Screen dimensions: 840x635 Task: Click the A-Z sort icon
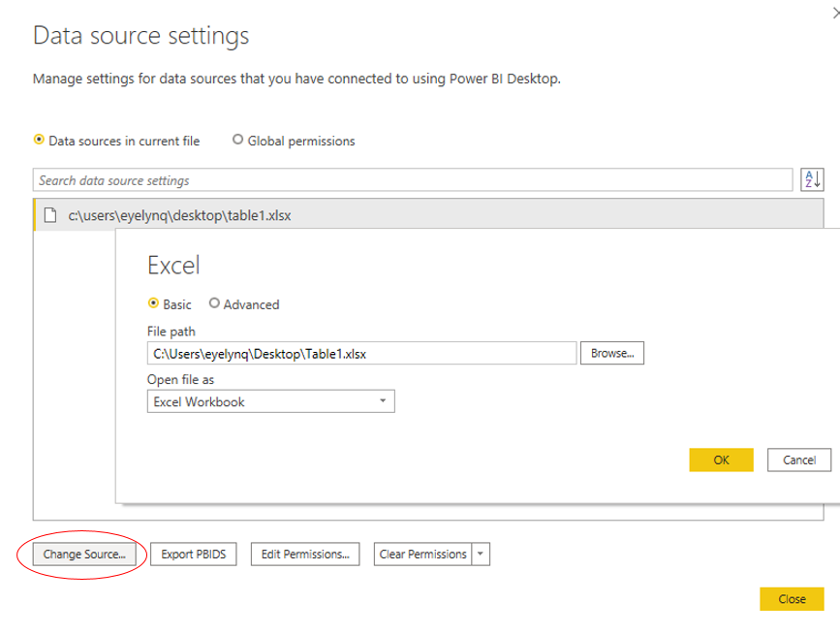coord(812,179)
